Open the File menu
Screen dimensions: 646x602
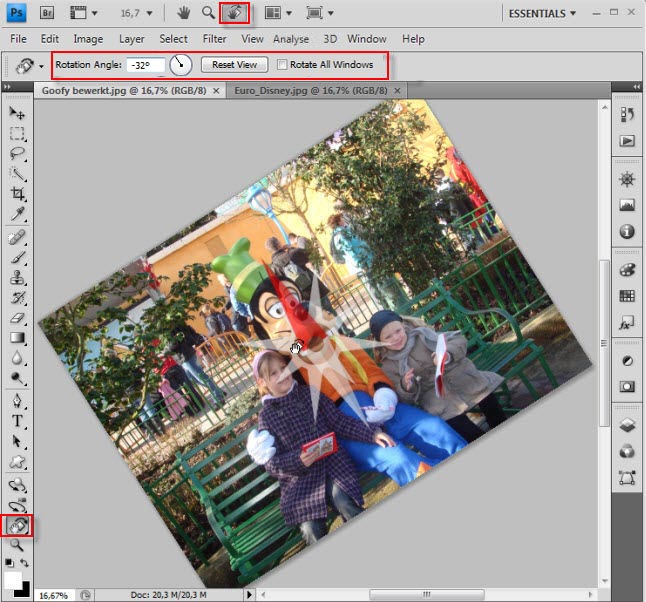point(18,39)
